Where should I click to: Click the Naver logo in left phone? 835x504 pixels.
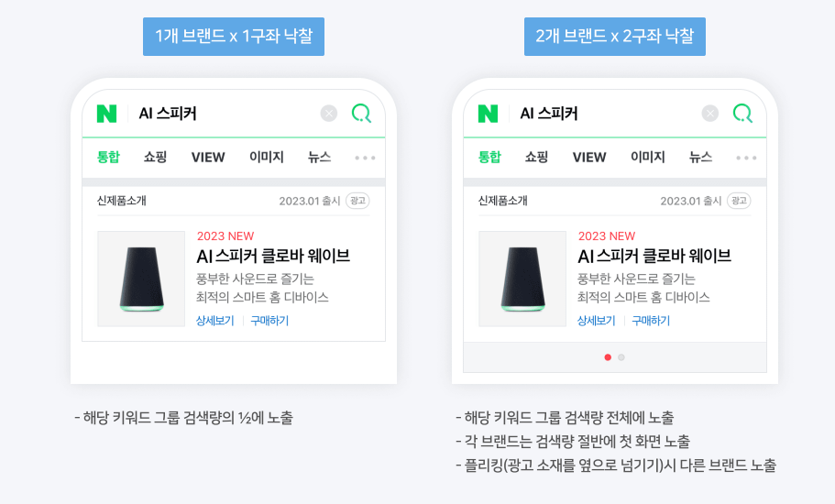click(x=107, y=114)
